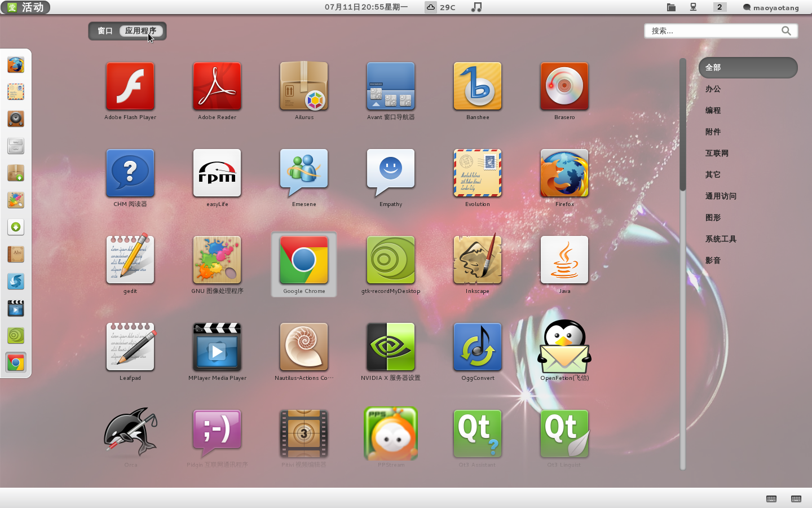Open Avant window navigator app
Viewport: 812px width, 508px height.
tap(391, 86)
